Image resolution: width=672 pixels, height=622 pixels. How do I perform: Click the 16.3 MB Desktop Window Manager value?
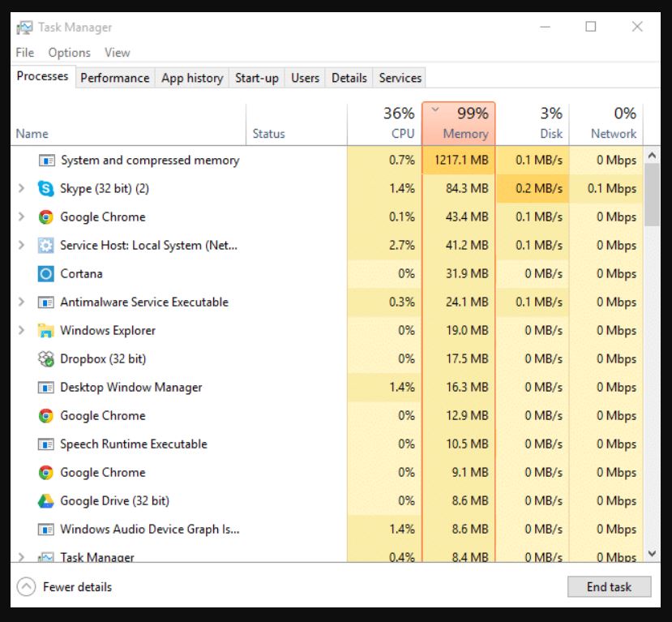[467, 387]
